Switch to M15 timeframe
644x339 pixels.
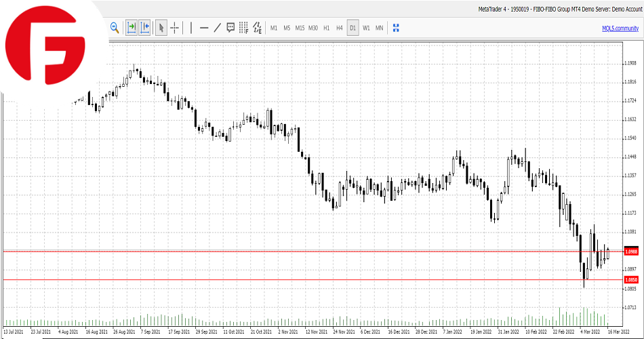click(x=300, y=28)
